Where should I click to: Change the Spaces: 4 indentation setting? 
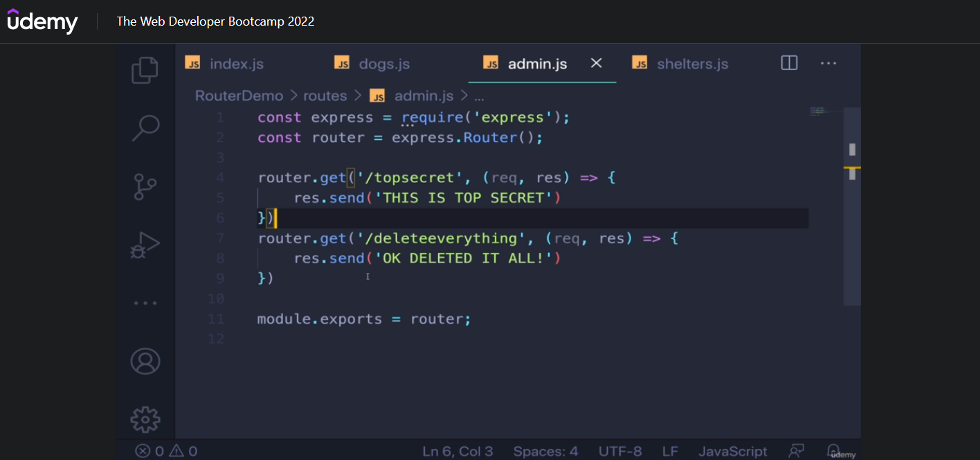pyautogui.click(x=545, y=451)
